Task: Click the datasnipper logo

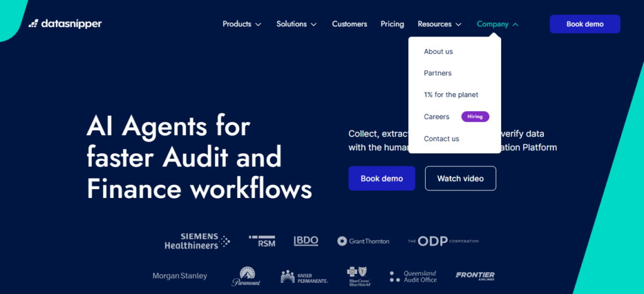Action: tap(65, 24)
